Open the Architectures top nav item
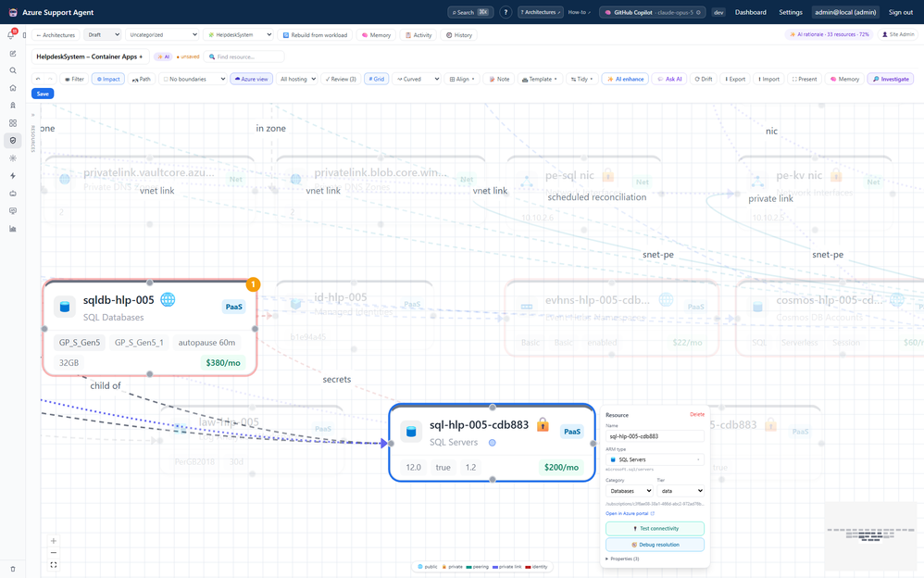 click(x=541, y=12)
